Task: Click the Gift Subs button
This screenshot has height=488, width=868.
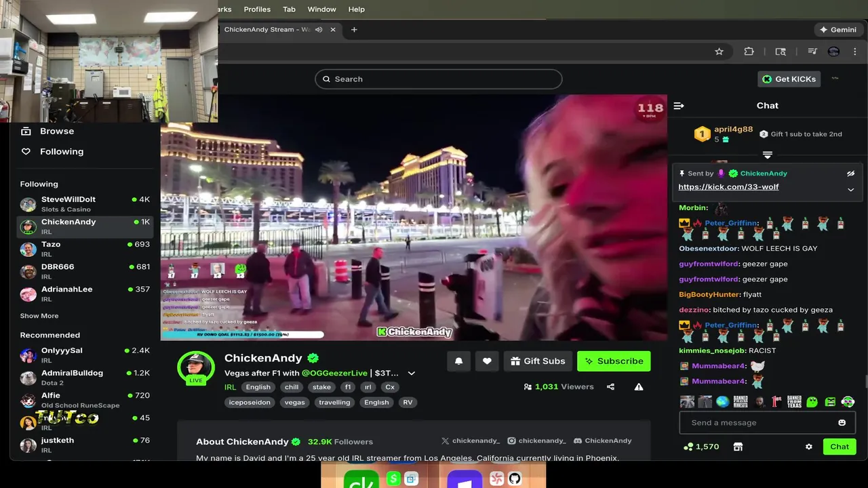Action: tap(538, 361)
